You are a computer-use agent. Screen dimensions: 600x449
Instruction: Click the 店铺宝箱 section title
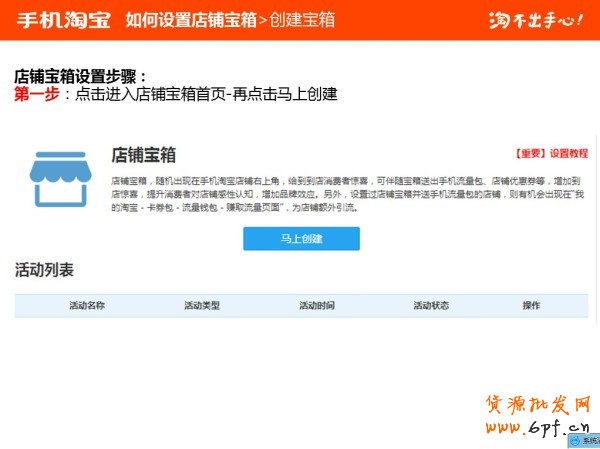(143, 155)
